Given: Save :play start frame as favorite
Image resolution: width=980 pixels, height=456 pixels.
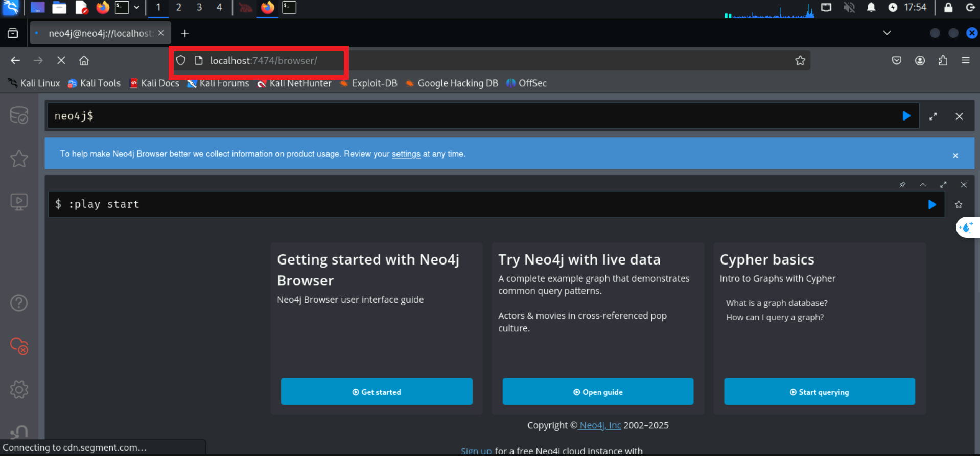Looking at the screenshot, I should pos(959,205).
